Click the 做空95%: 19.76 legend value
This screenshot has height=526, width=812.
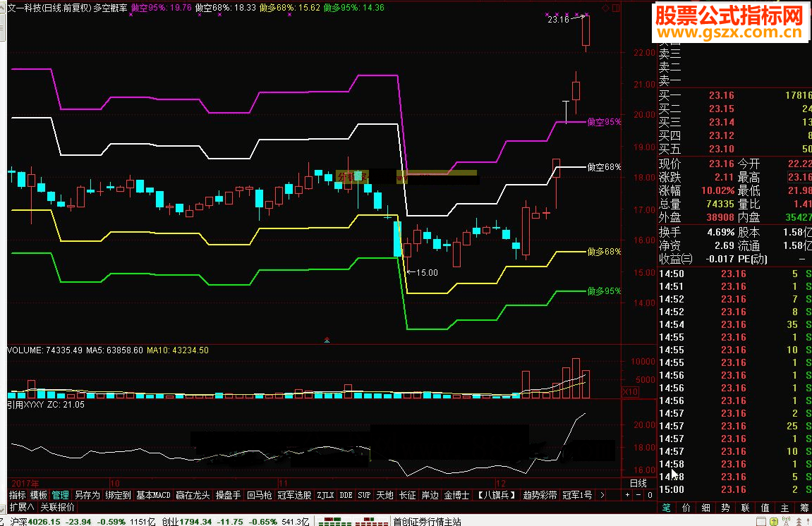(x=161, y=8)
